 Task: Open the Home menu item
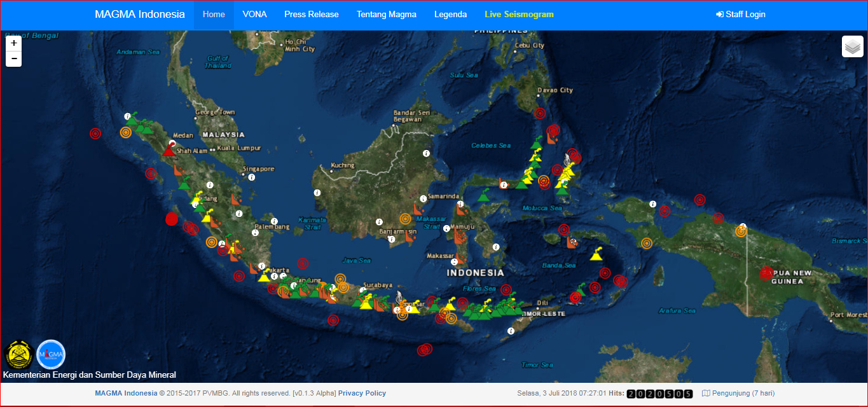coord(214,15)
